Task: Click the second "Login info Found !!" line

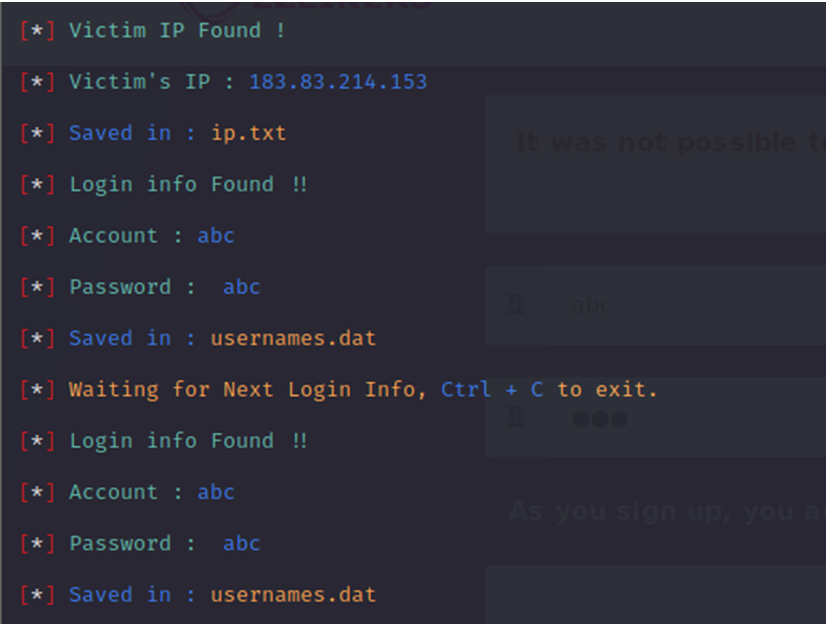Action: click(x=188, y=441)
